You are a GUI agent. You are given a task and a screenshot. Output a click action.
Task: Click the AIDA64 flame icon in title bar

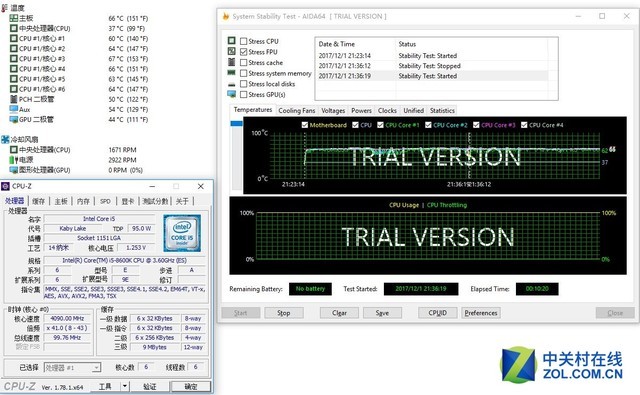[226, 16]
